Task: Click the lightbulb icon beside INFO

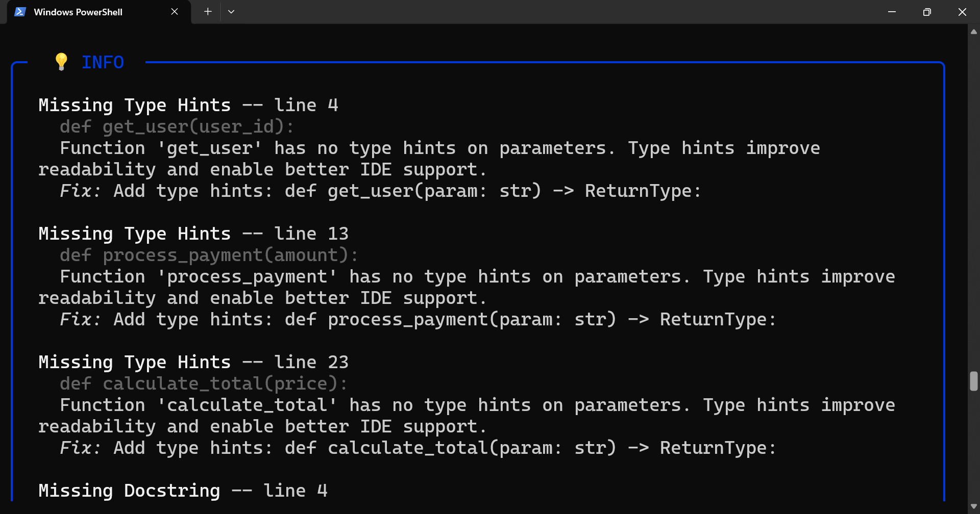Action: (x=61, y=62)
